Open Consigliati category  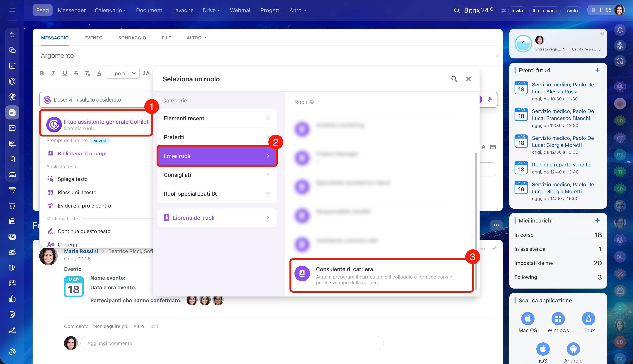point(217,175)
